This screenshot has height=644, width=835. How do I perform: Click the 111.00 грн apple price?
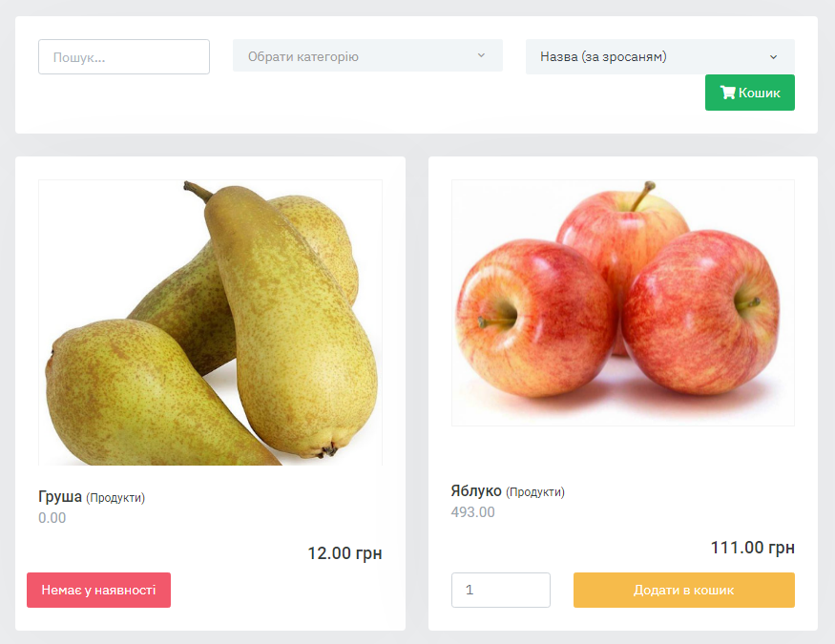click(x=753, y=547)
